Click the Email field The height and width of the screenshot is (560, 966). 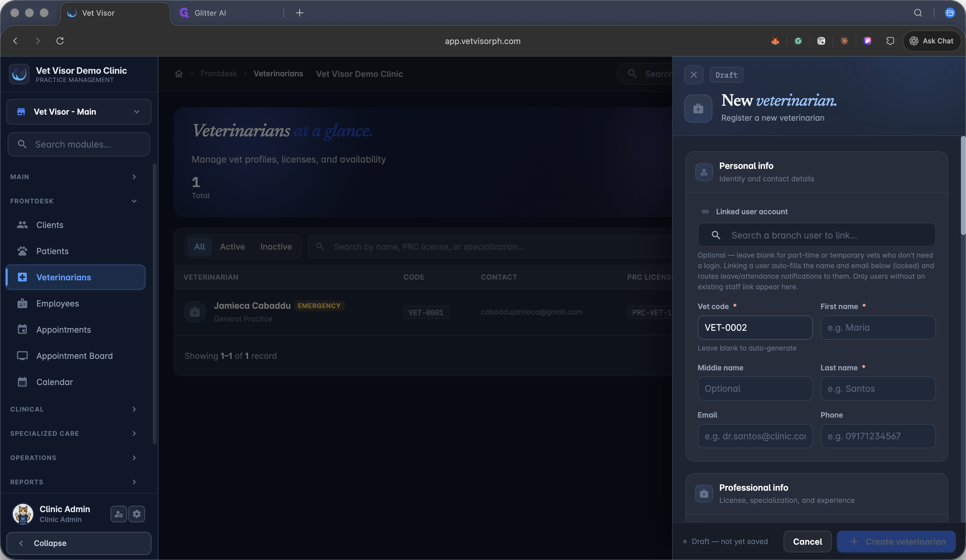[755, 436]
